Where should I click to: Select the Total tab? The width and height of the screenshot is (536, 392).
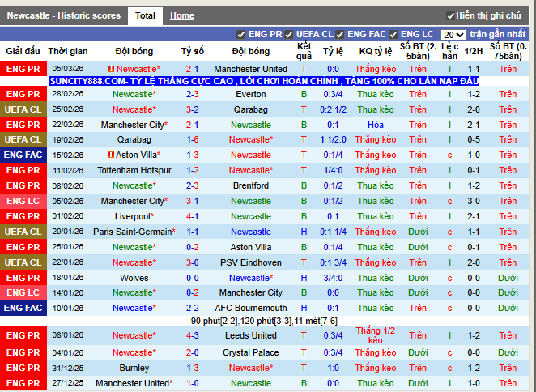tap(146, 15)
